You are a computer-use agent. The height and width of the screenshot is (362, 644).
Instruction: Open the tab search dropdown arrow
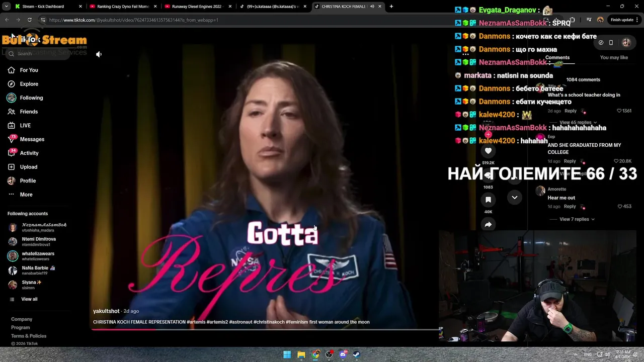(7, 7)
